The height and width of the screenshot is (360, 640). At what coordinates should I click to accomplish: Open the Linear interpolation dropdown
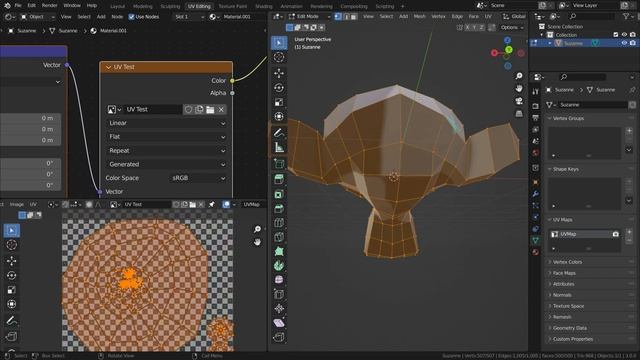point(167,123)
